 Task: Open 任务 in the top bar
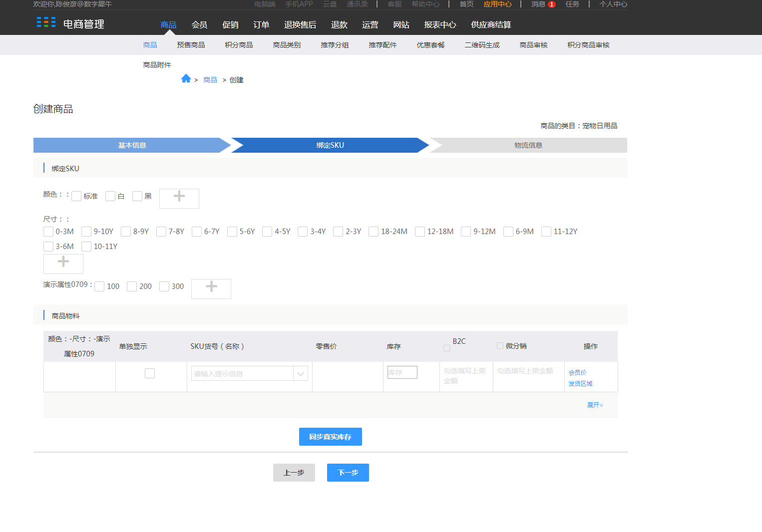point(572,4)
